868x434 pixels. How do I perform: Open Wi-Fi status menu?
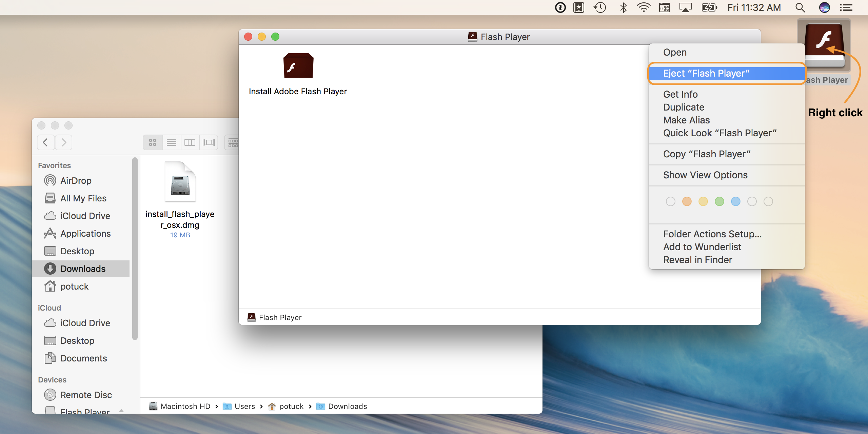pos(643,7)
